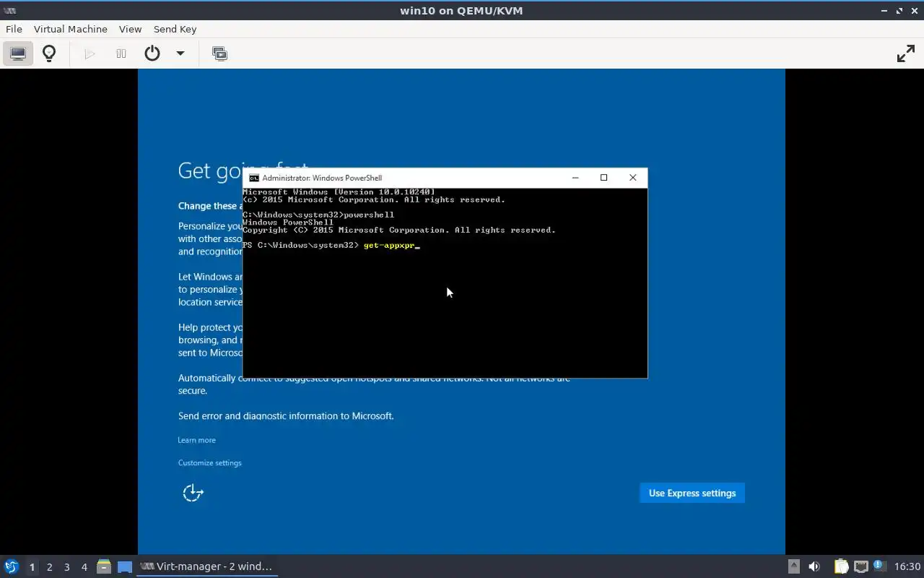Expand the shutdown options dropdown arrow
The width and height of the screenshot is (924, 578).
[x=180, y=53]
